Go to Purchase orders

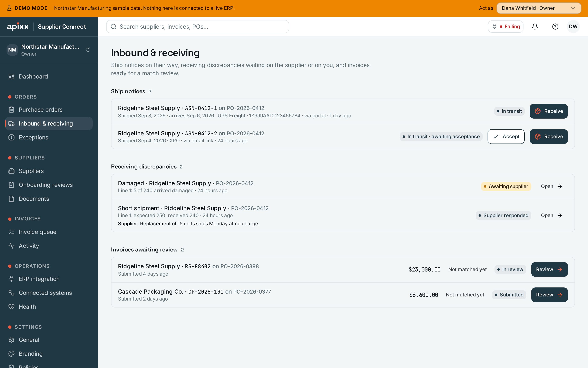coord(49,110)
